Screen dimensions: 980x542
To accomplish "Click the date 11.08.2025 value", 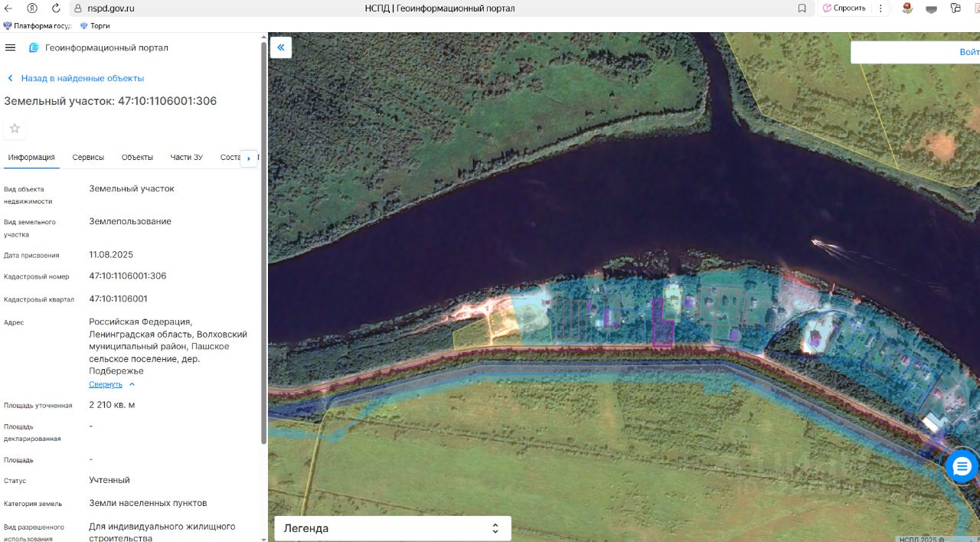I will click(x=111, y=255).
